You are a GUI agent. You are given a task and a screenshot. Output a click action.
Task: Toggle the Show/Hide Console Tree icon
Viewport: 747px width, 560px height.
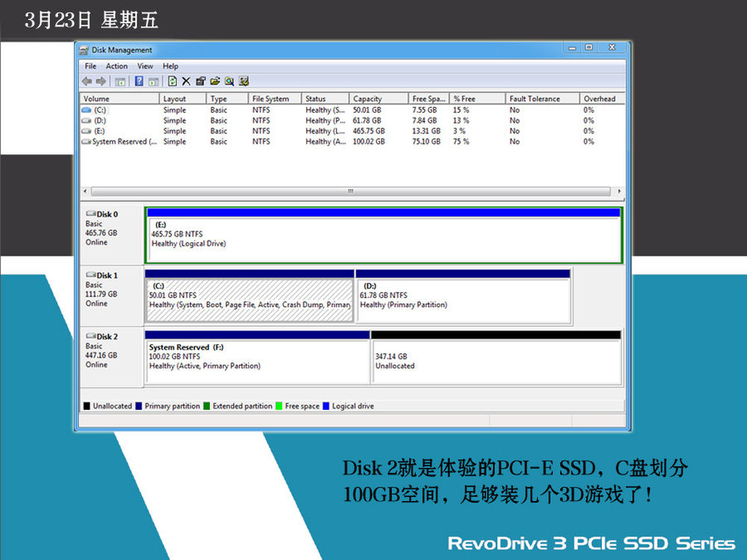point(120,81)
